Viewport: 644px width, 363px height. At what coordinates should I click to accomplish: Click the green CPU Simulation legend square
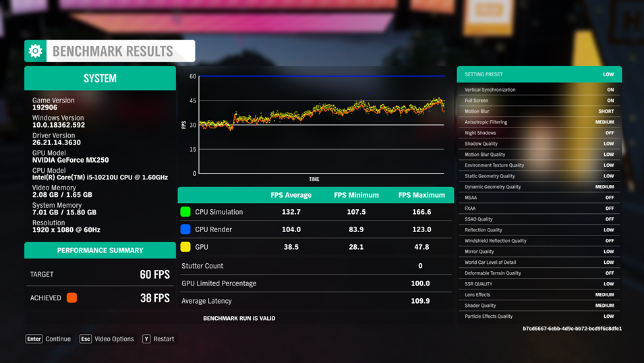point(185,212)
